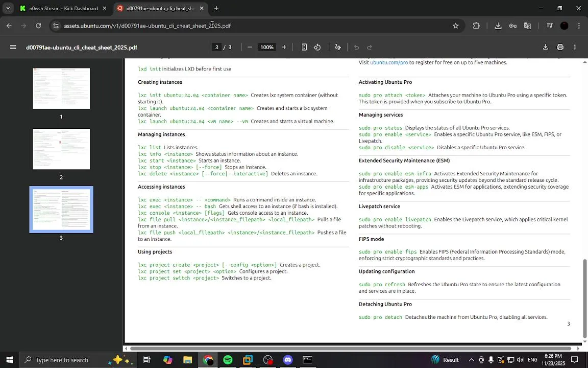Zoom out of the PDF

click(x=250, y=48)
